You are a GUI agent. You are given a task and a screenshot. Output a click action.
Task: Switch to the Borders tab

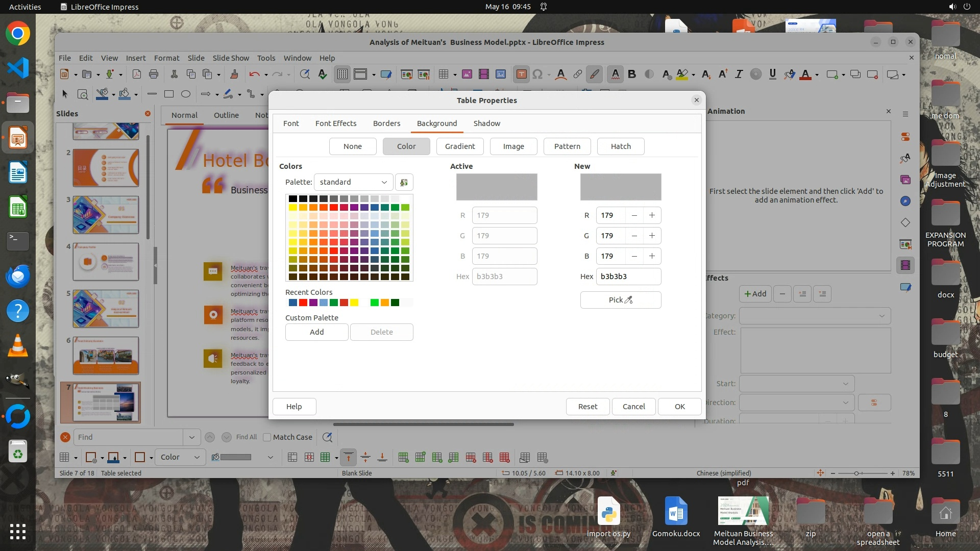click(386, 123)
